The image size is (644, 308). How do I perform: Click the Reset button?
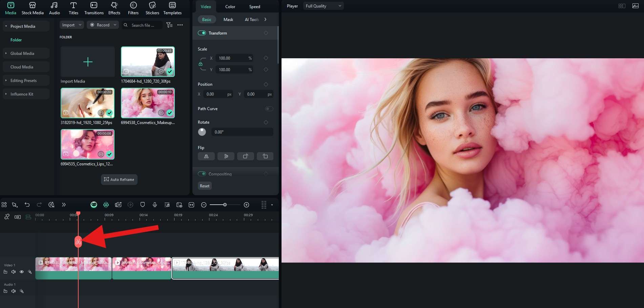point(205,186)
